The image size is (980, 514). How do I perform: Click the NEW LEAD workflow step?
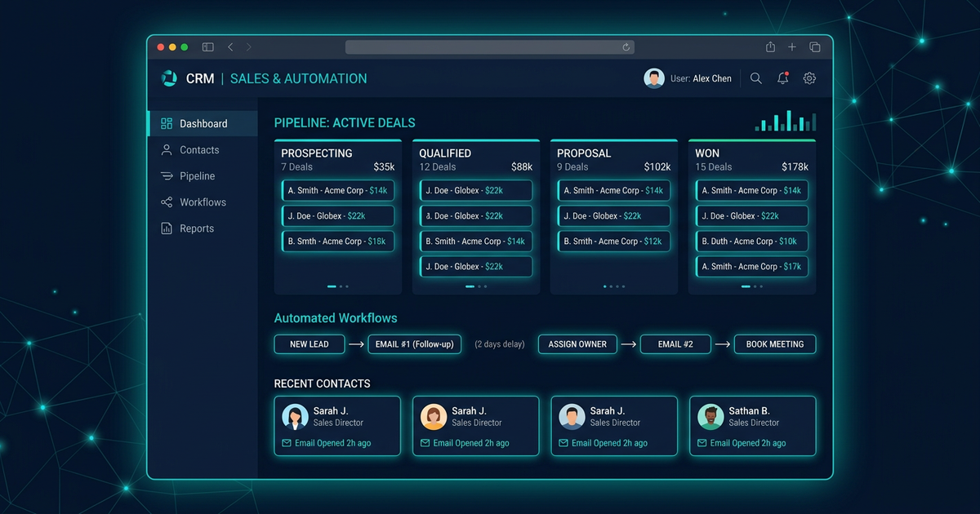310,344
